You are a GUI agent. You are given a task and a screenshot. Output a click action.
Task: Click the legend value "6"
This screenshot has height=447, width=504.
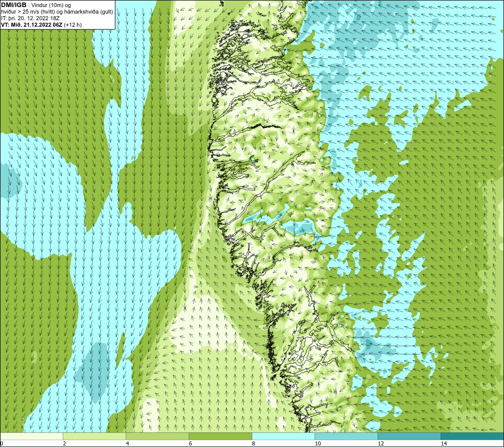(x=191, y=443)
